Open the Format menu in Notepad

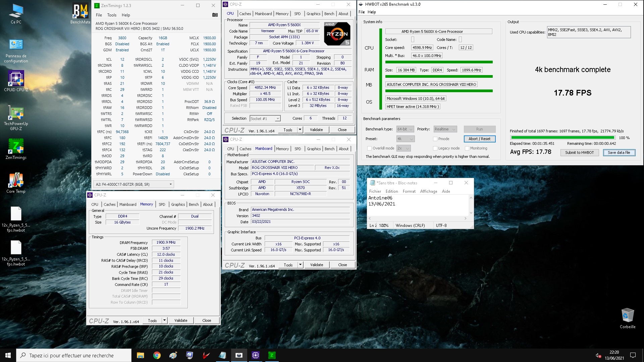[x=409, y=191]
